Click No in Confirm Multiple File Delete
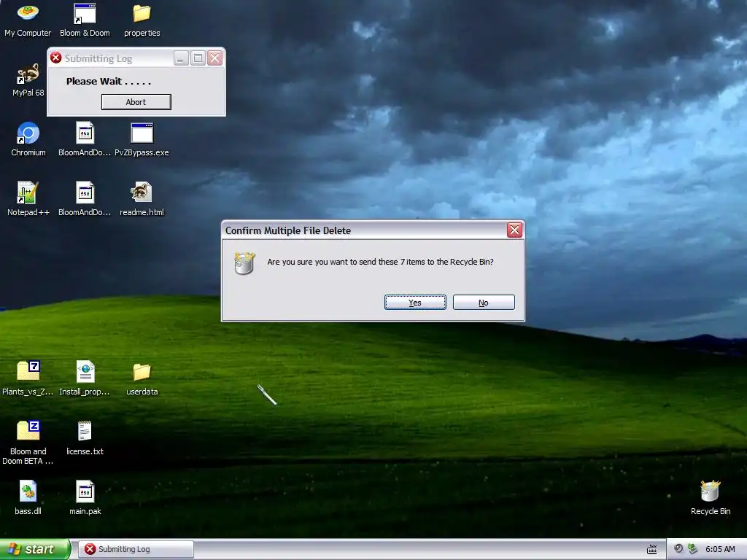The height and width of the screenshot is (560, 747). (484, 303)
